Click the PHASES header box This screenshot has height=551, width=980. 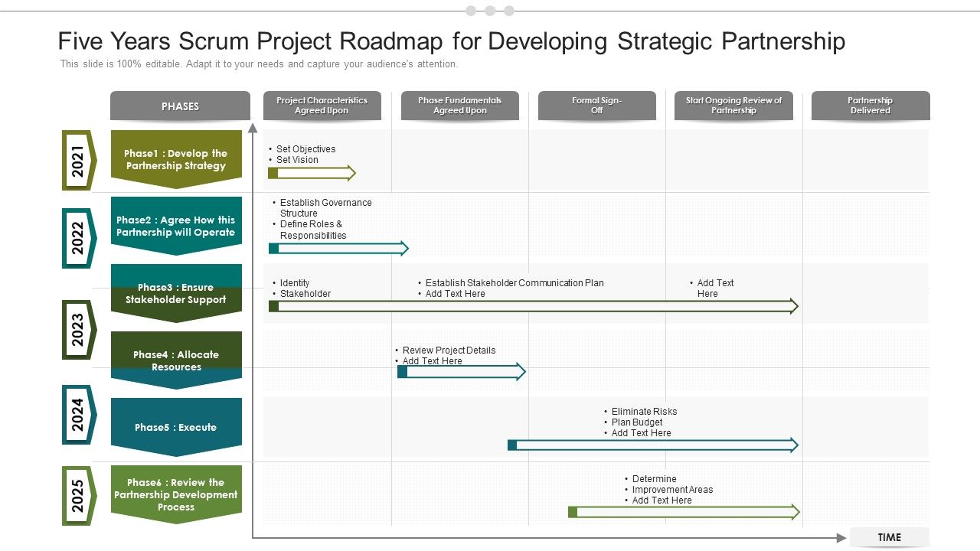tap(180, 106)
